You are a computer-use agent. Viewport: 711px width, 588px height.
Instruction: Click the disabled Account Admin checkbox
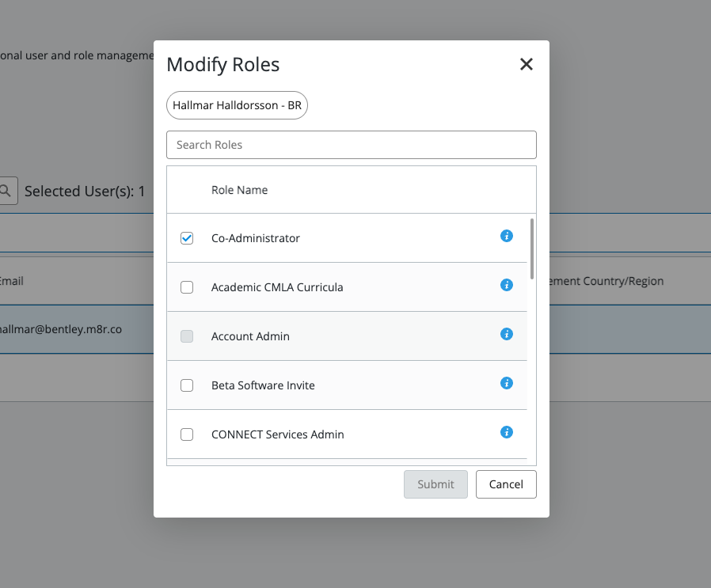tap(187, 336)
